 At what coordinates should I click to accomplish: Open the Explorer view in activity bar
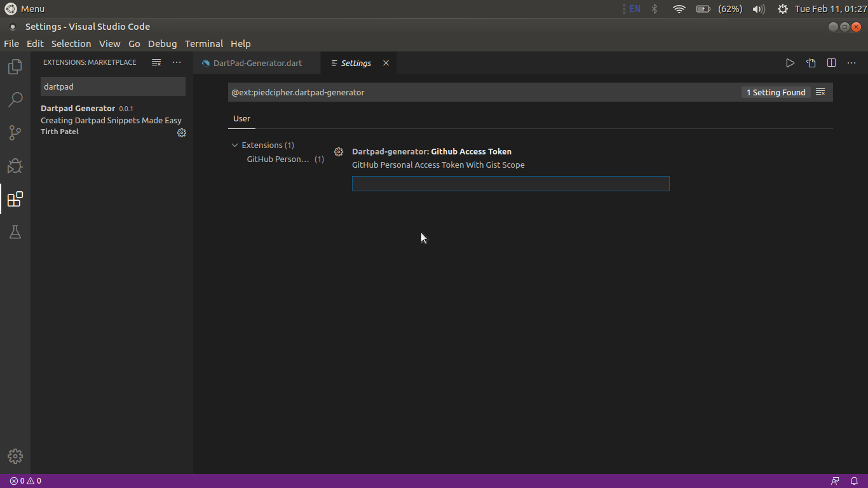coord(15,67)
